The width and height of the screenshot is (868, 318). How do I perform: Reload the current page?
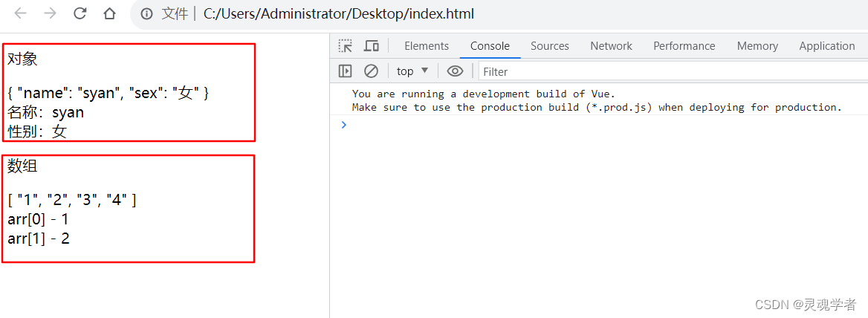(x=80, y=14)
